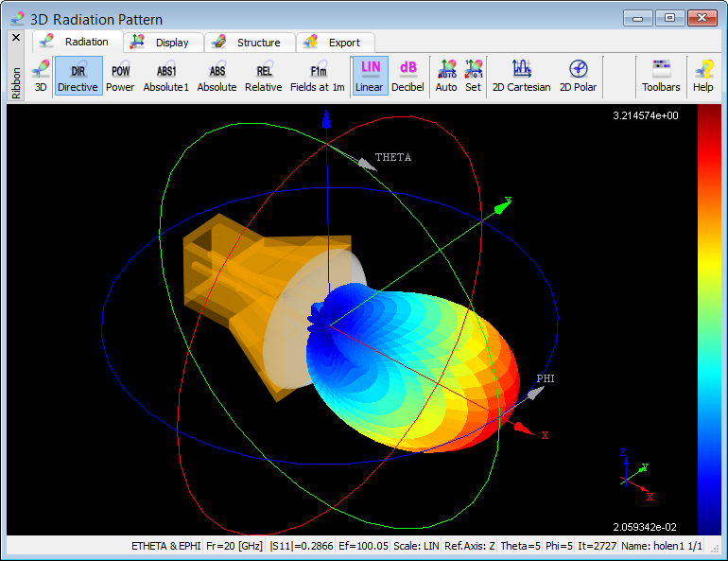728x561 pixels.
Task: Toggle Decibel scale mode
Action: (407, 77)
